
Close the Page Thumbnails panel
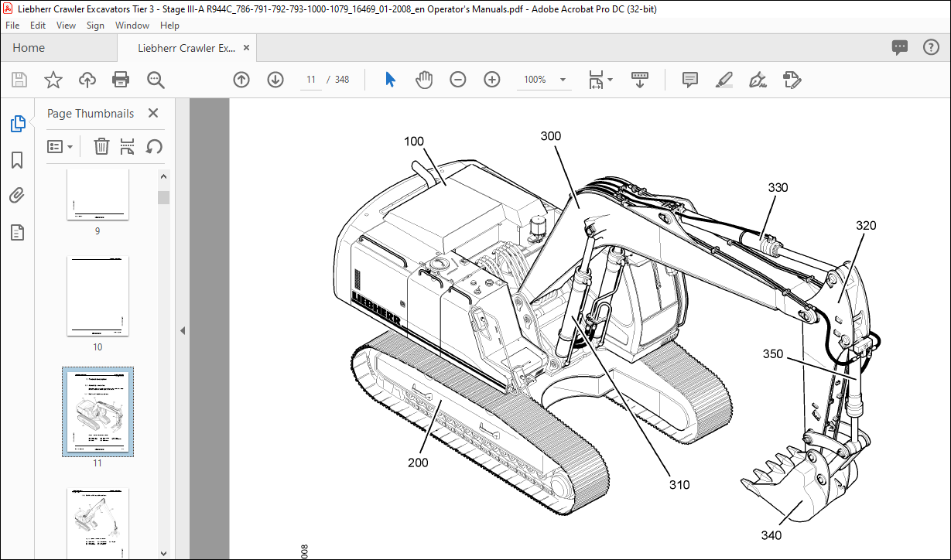[153, 113]
